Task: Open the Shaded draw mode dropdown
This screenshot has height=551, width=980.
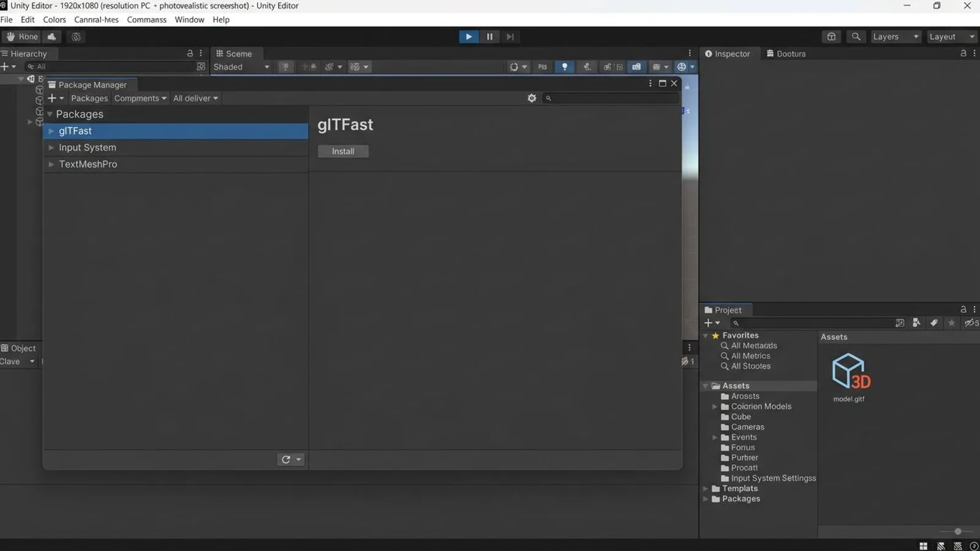Action: [x=241, y=67]
